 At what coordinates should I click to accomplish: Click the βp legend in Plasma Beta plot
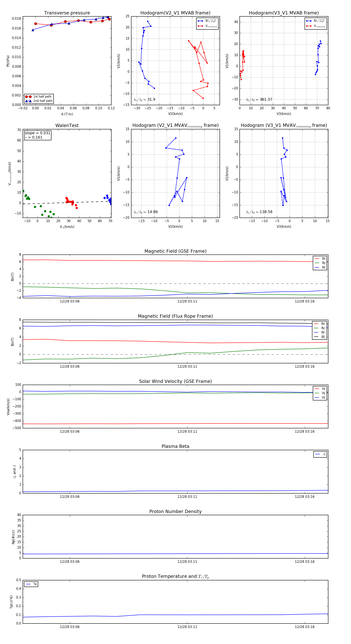coord(320,454)
